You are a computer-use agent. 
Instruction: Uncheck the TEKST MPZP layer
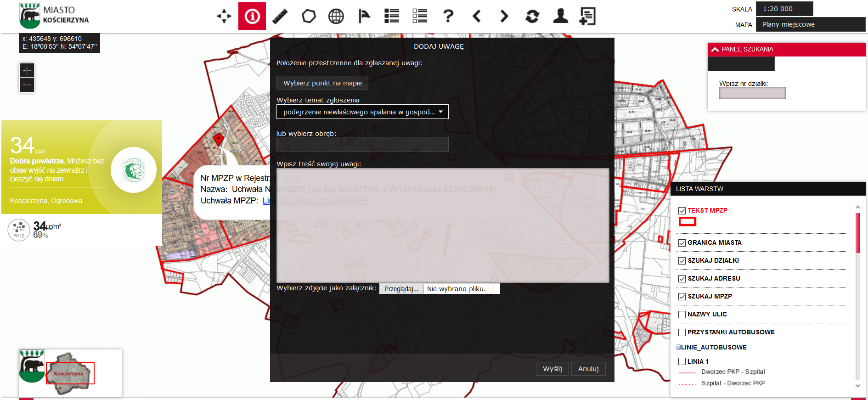click(682, 211)
